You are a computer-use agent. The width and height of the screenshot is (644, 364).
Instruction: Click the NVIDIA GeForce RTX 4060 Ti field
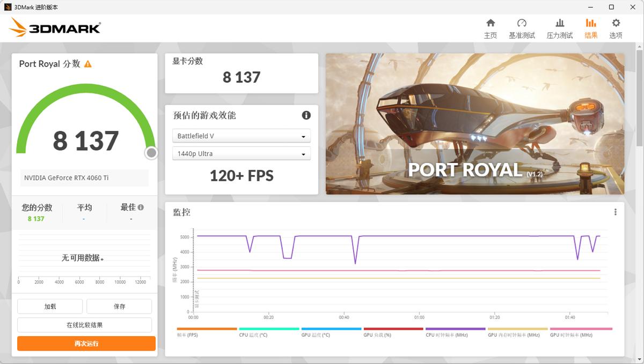(x=84, y=177)
